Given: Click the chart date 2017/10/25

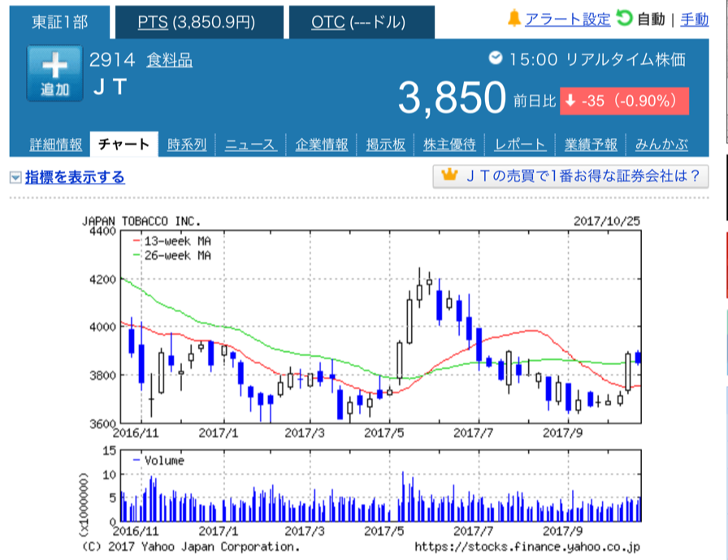Looking at the screenshot, I should (x=607, y=221).
